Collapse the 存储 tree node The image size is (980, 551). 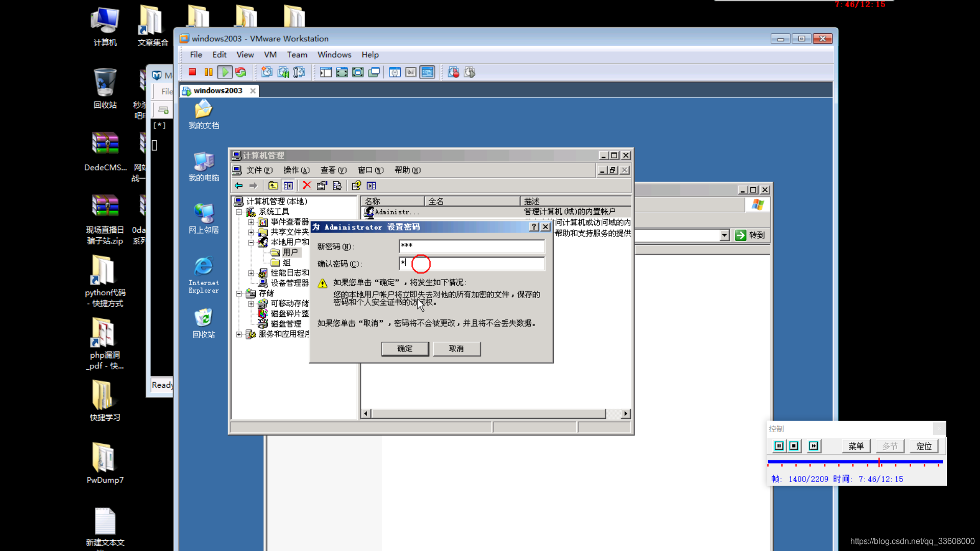click(x=238, y=293)
